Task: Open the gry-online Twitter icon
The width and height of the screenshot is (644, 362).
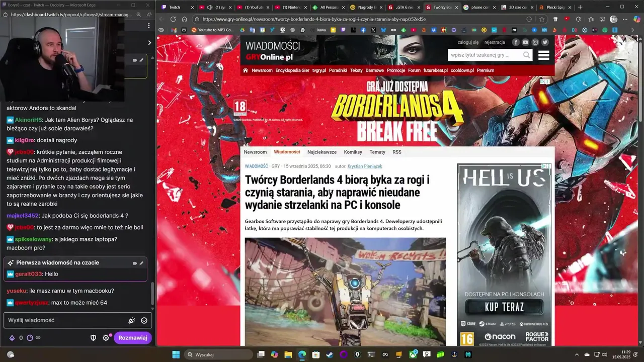Action: (x=545, y=42)
